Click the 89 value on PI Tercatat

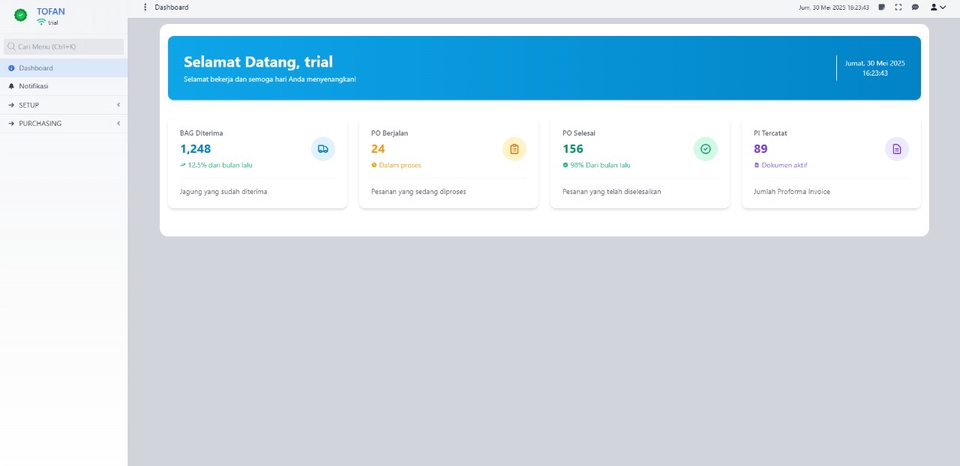(x=760, y=149)
